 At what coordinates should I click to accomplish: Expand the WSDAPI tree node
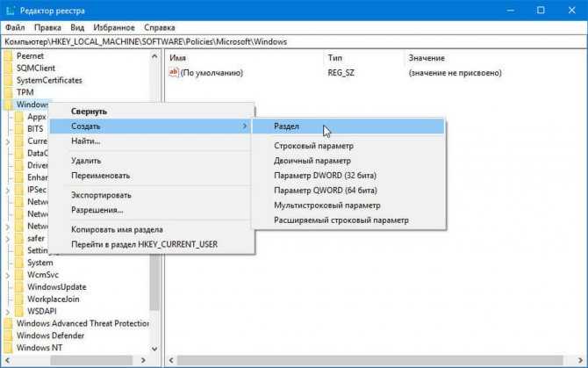[x=8, y=312]
